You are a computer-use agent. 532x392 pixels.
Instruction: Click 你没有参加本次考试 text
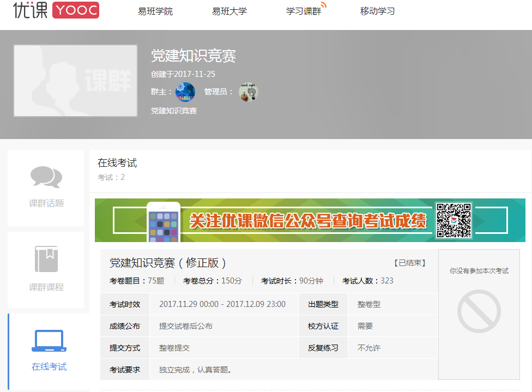(x=479, y=271)
